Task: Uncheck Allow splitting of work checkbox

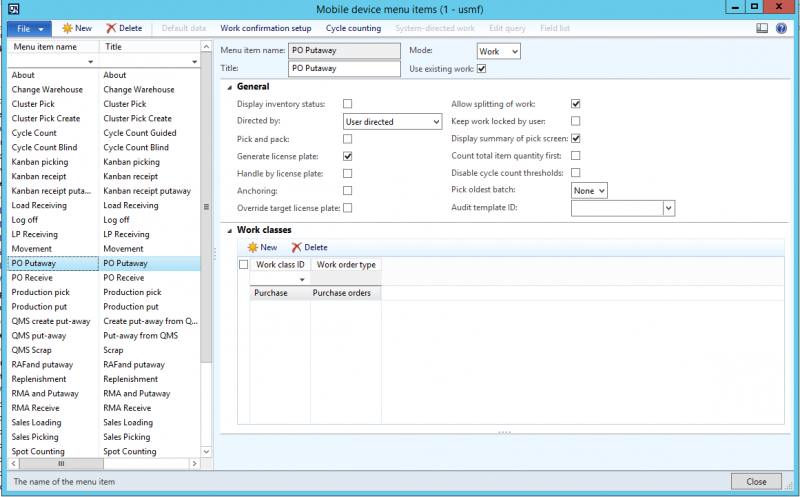Action: pos(576,104)
